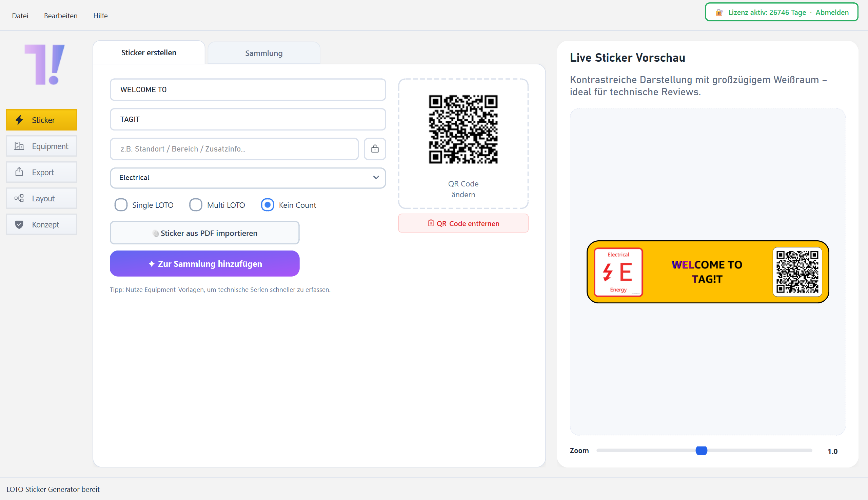Click Zur Sammlung hinzufügen button
868x500 pixels.
click(x=205, y=263)
